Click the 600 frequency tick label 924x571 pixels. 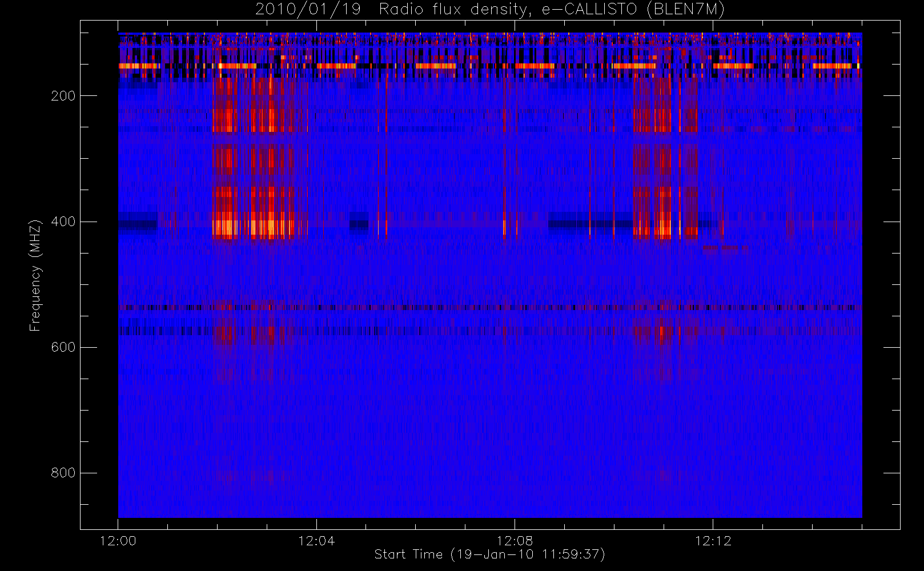point(63,347)
